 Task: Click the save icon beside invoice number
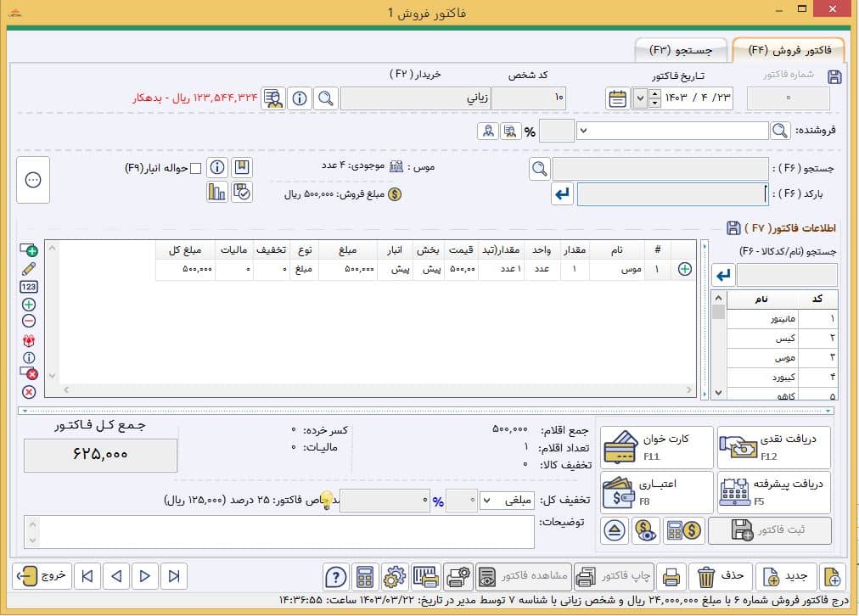point(834,77)
